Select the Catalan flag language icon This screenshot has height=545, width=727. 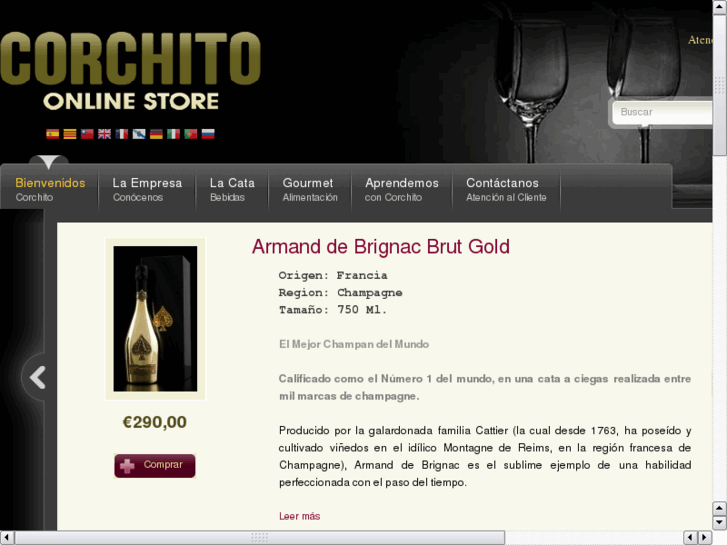point(70,134)
